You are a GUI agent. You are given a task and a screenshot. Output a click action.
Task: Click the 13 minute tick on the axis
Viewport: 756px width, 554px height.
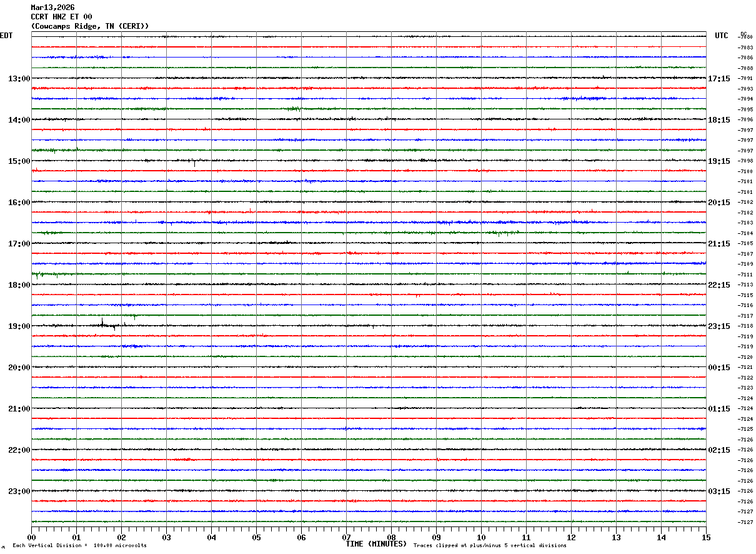point(616,537)
